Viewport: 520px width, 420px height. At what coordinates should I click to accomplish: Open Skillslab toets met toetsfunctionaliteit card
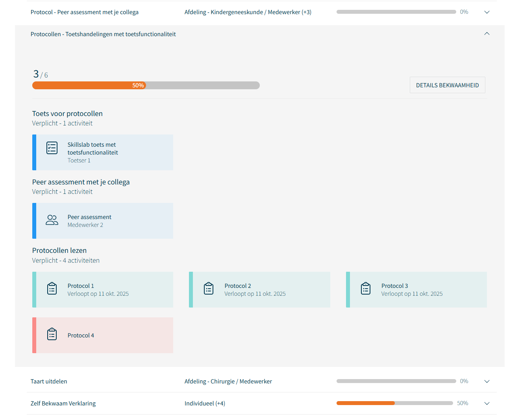[103, 152]
